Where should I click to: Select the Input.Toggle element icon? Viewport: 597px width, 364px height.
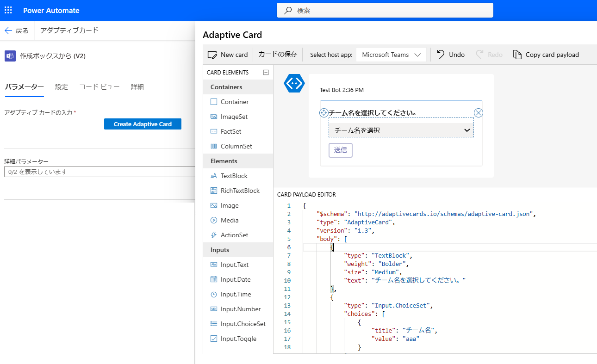[214, 339]
